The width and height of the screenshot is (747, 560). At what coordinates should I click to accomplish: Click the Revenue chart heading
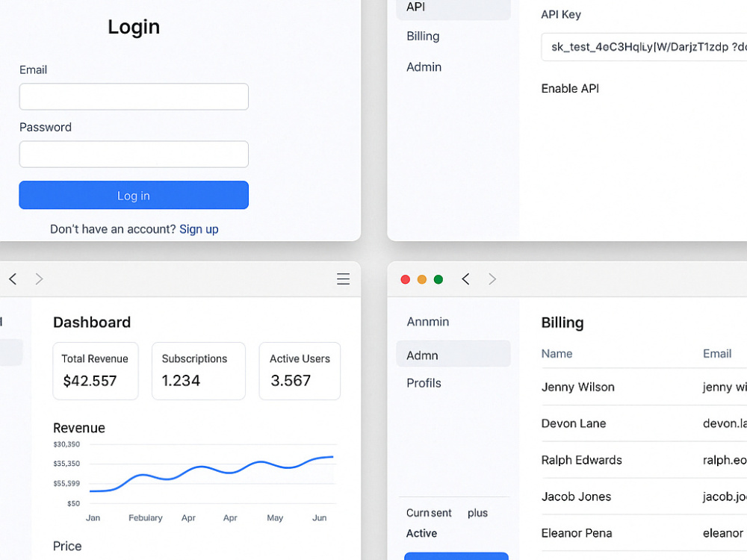point(79,428)
